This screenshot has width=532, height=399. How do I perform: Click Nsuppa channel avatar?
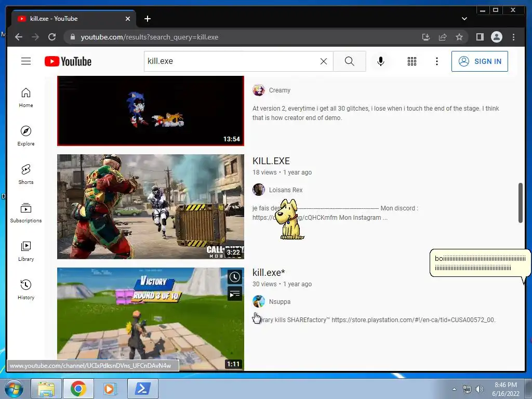[x=259, y=301]
